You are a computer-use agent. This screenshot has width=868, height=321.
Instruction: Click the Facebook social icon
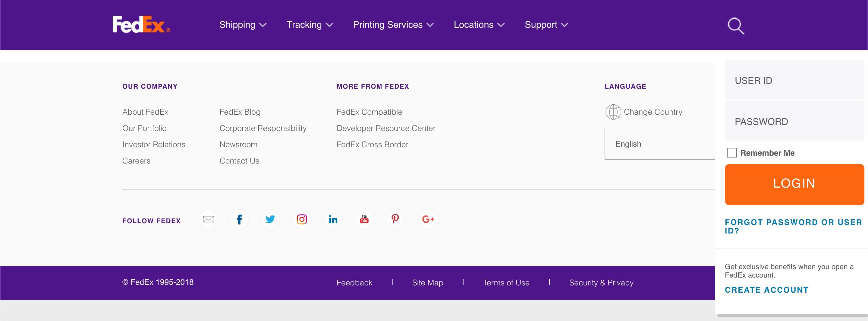tap(239, 219)
